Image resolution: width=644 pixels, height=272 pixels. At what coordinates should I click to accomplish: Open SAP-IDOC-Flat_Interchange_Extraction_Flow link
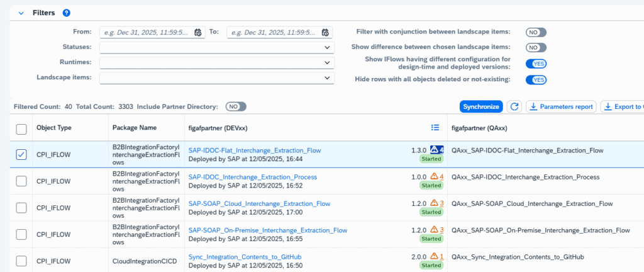pos(255,150)
